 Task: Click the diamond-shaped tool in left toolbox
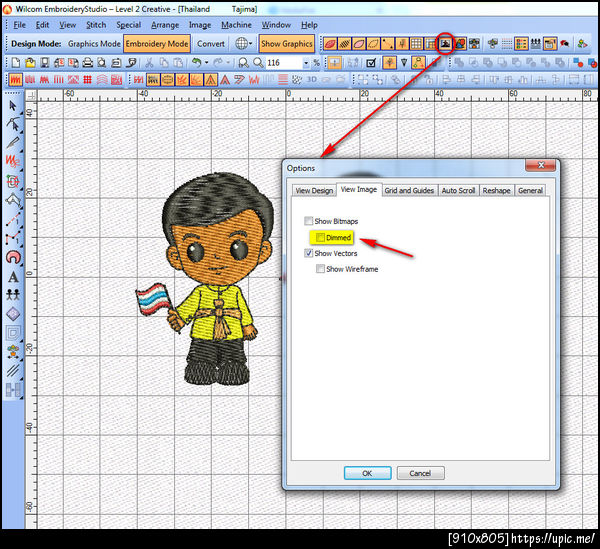13,314
